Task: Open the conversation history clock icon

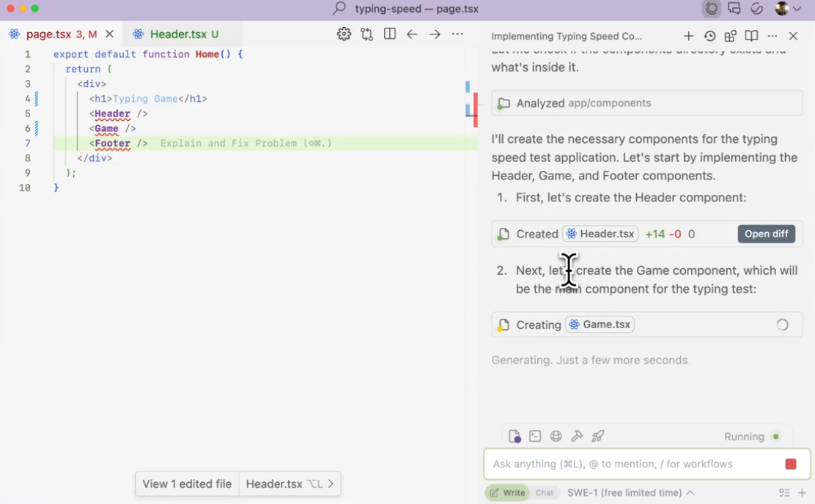Action: (x=709, y=36)
